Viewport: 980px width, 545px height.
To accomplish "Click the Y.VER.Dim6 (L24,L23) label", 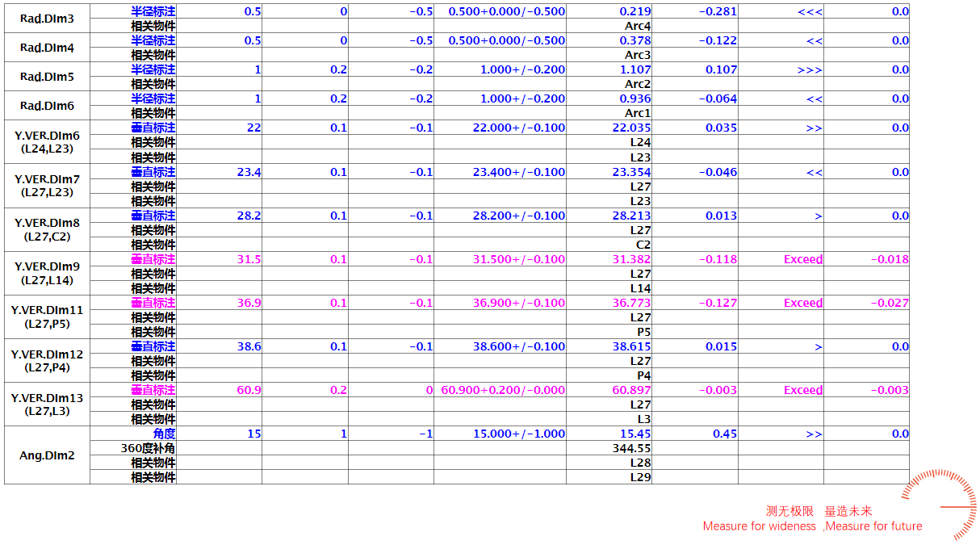I will tap(47, 142).
